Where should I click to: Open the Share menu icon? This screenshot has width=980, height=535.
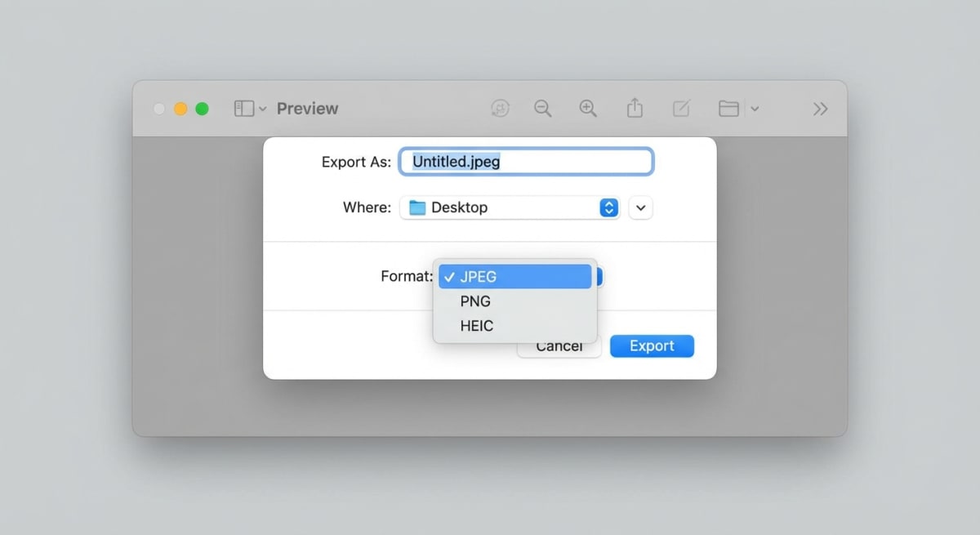coord(635,108)
